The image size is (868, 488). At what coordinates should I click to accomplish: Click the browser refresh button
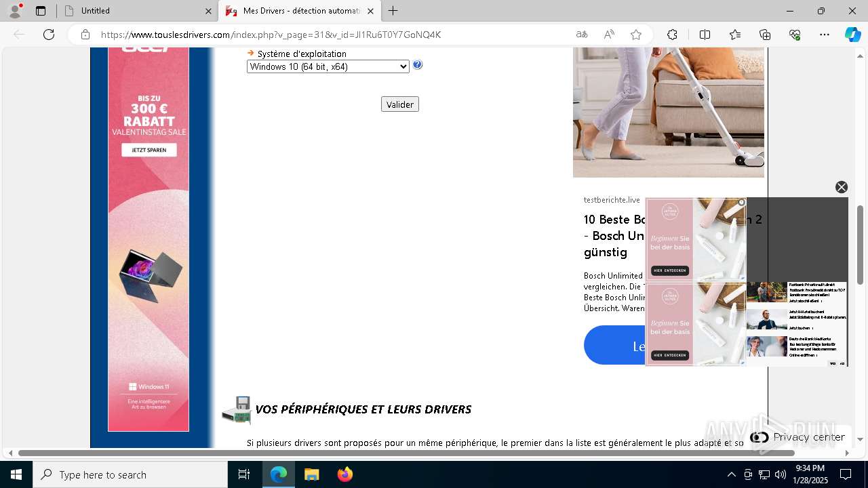tap(49, 35)
